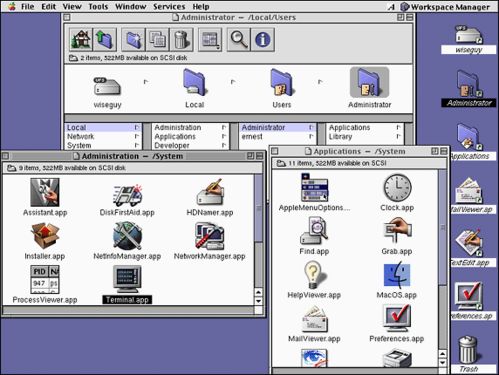Click scroll-down arrow in Applications window
This screenshot has height=375, width=499.
(x=443, y=362)
